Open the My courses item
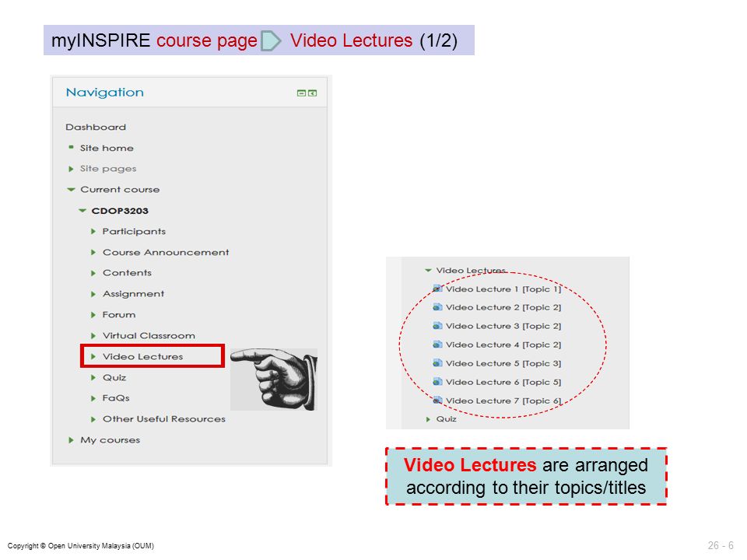The height and width of the screenshot is (560, 747). tap(110, 440)
